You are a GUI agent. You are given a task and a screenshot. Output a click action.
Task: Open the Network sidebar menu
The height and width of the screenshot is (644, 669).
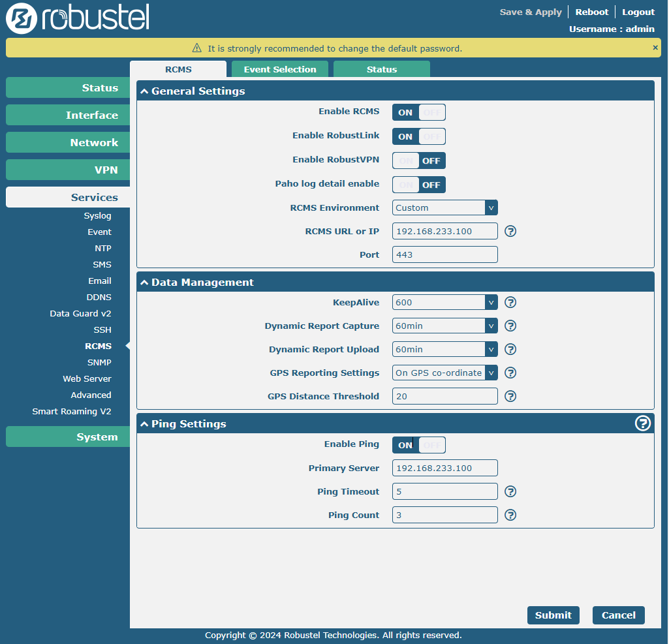click(x=68, y=142)
